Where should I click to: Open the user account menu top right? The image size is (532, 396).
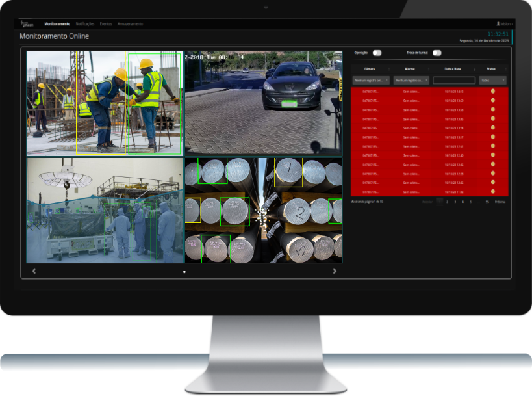504,24
